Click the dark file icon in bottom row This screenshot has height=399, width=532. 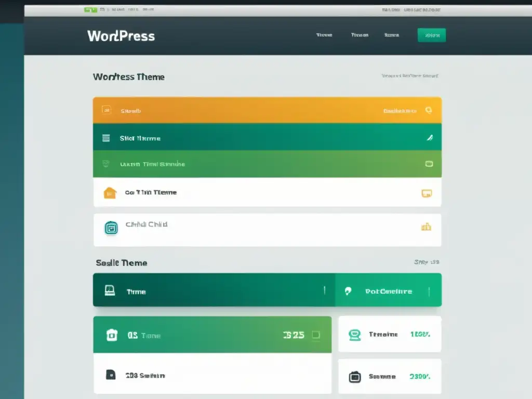coord(111,375)
